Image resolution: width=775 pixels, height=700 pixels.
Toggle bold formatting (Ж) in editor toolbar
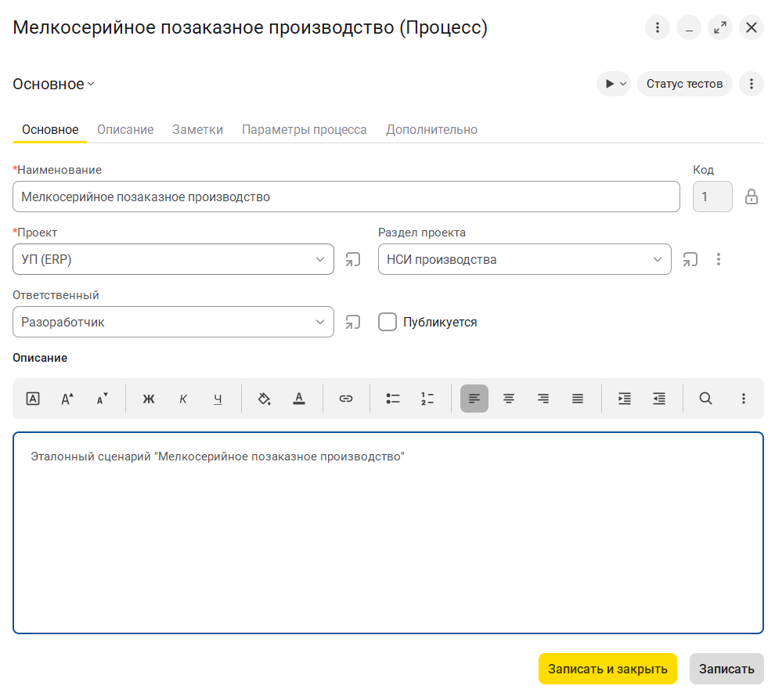149,399
